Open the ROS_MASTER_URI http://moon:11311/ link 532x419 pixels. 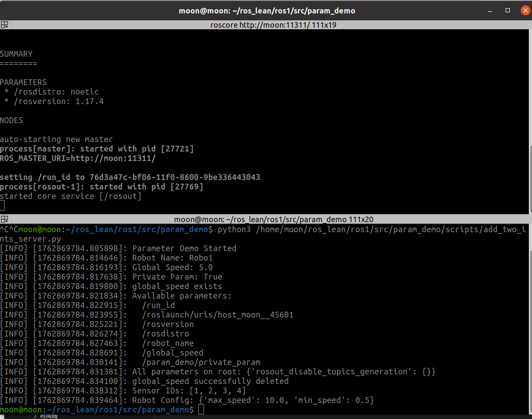pos(113,158)
